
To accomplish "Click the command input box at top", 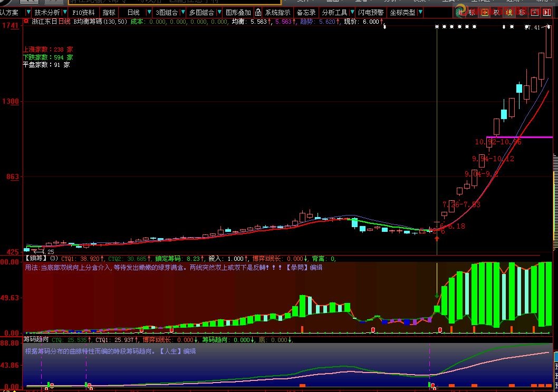I will tap(175, 2).
